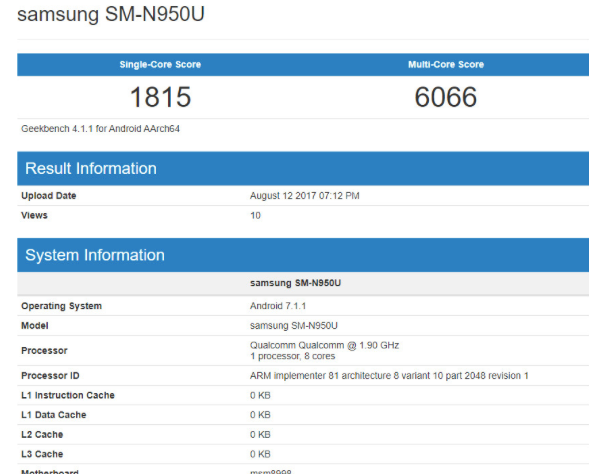Image resolution: width=605 pixels, height=474 pixels.
Task: Click the bold samsung SM-N950U table header
Action: click(x=296, y=283)
